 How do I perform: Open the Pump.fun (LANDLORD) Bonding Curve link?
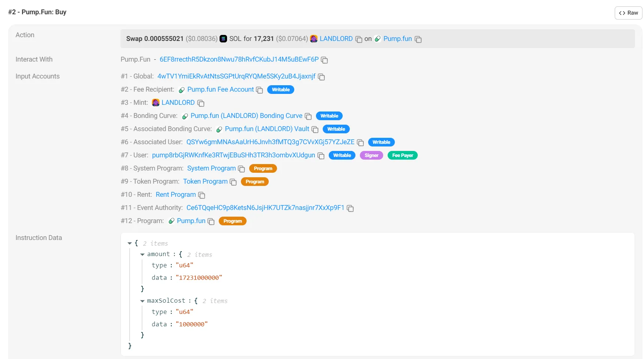coord(247,116)
